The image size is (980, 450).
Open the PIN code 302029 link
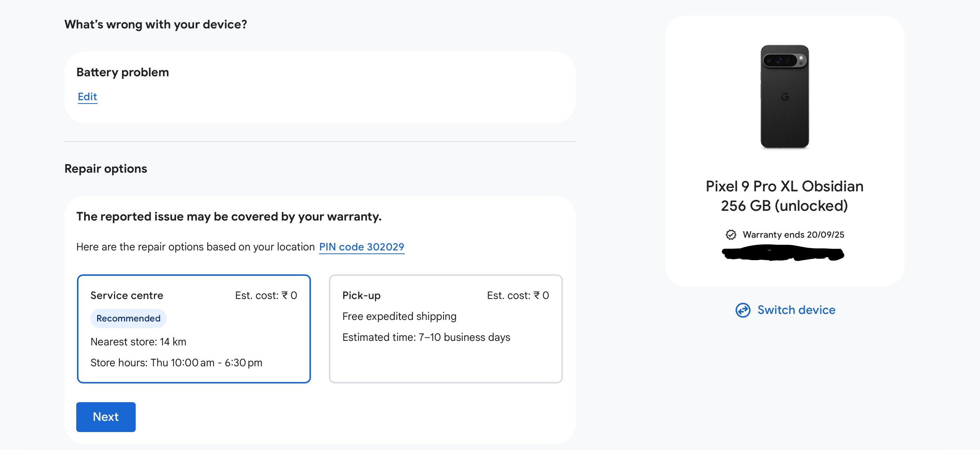click(361, 247)
